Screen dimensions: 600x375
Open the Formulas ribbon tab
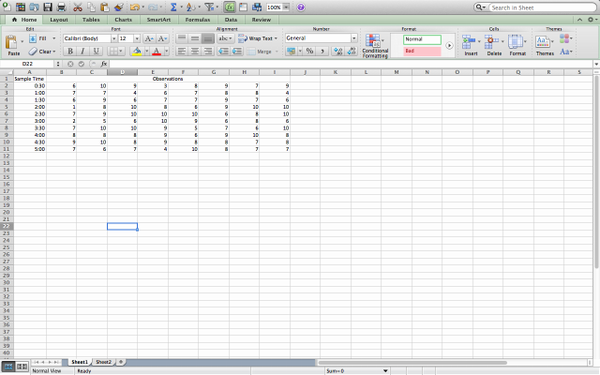[x=197, y=20]
